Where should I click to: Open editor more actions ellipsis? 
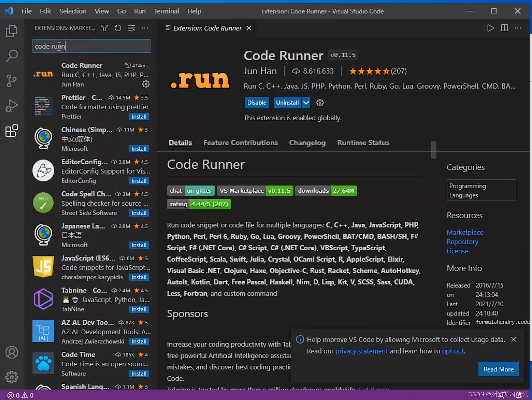518,28
